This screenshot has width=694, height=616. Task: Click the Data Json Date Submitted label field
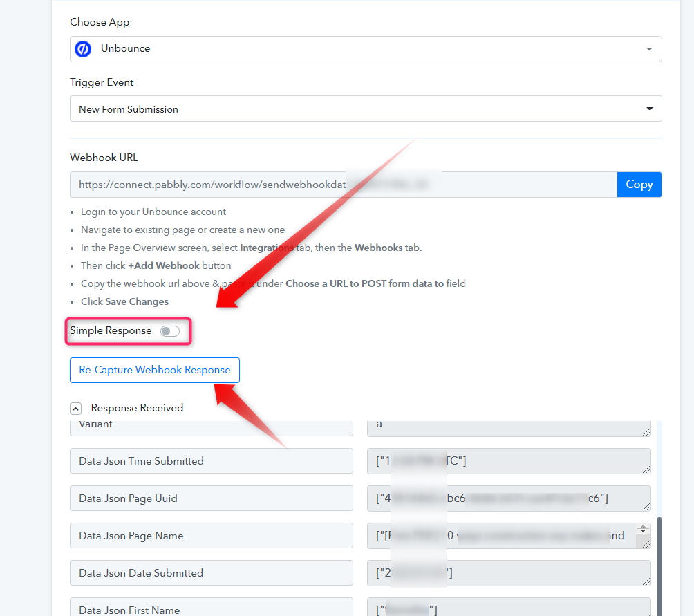(211, 572)
